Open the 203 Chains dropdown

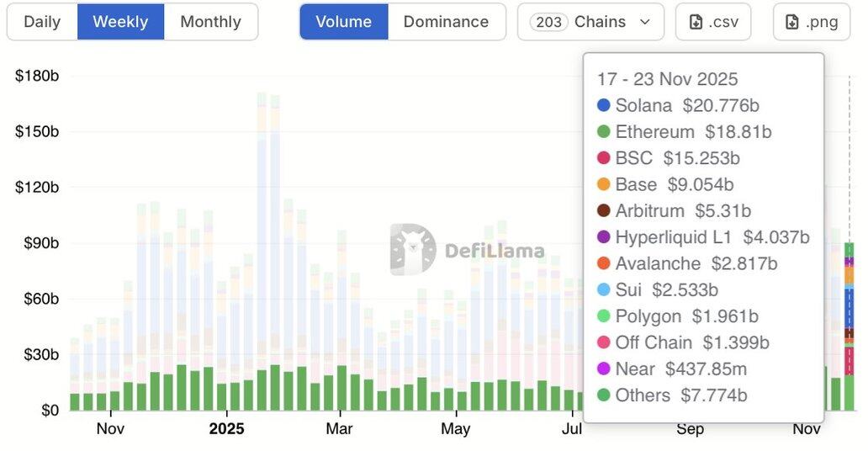coord(590,22)
